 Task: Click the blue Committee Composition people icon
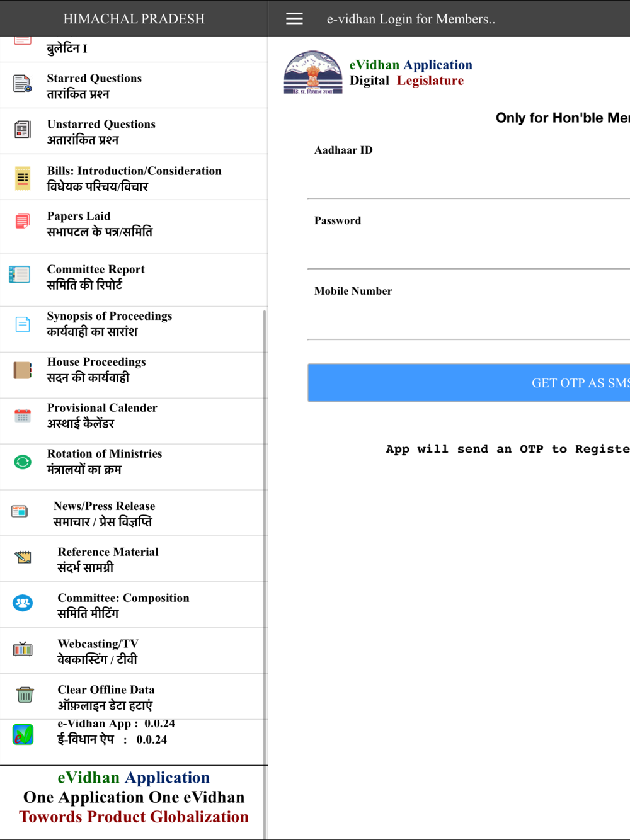point(23,603)
